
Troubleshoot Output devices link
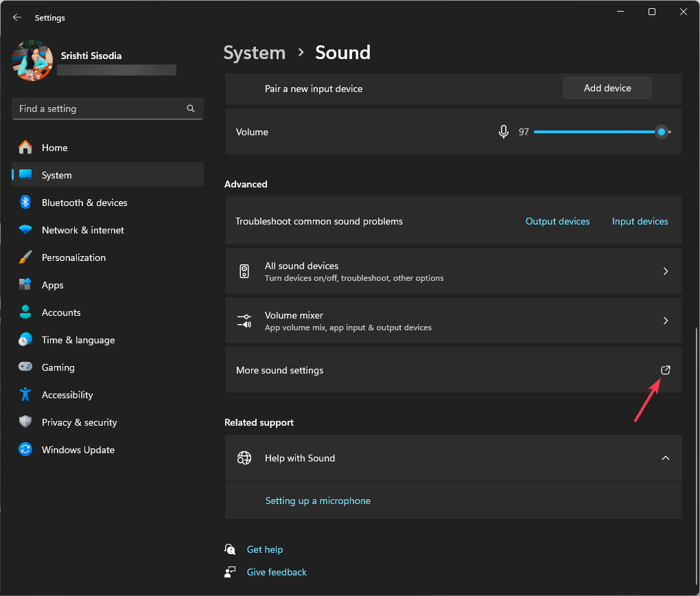click(x=557, y=221)
